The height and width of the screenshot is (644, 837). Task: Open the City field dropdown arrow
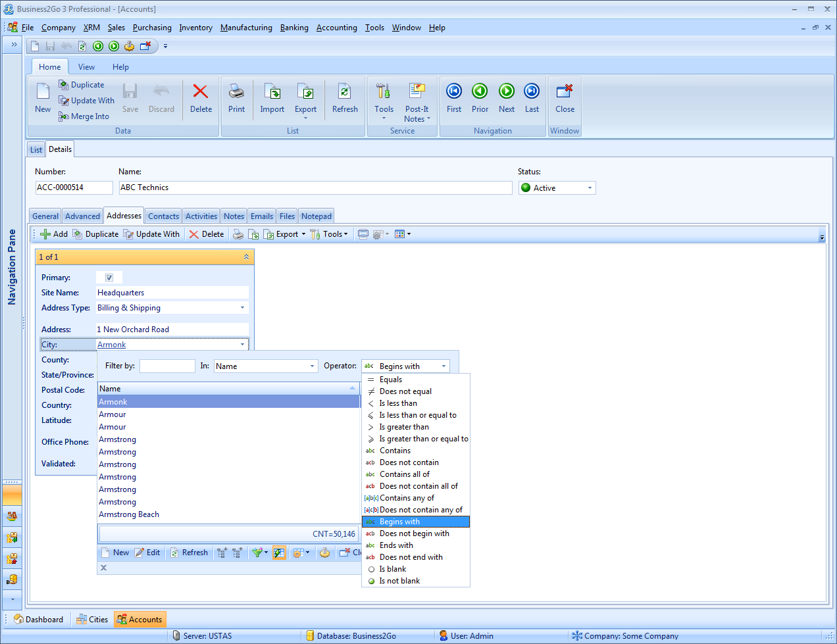pos(242,345)
